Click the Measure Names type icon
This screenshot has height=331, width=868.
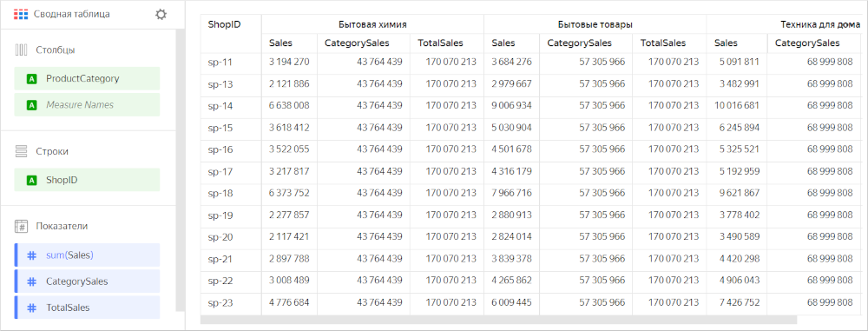point(31,105)
